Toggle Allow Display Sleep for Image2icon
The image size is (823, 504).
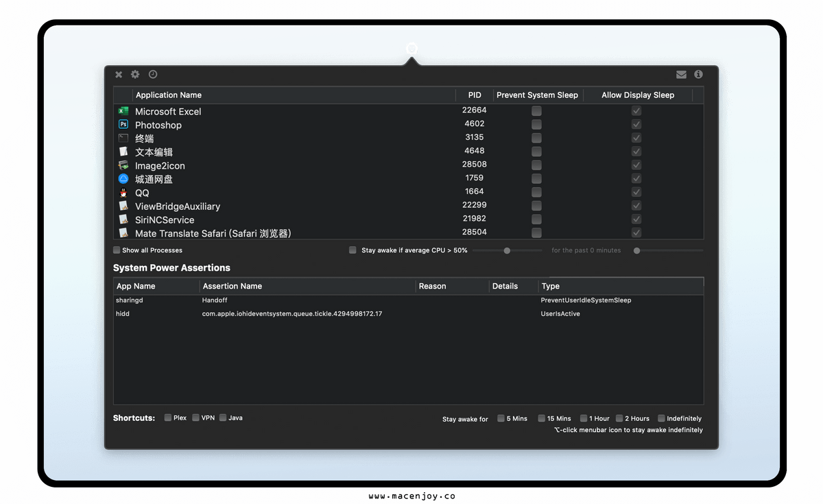(636, 165)
